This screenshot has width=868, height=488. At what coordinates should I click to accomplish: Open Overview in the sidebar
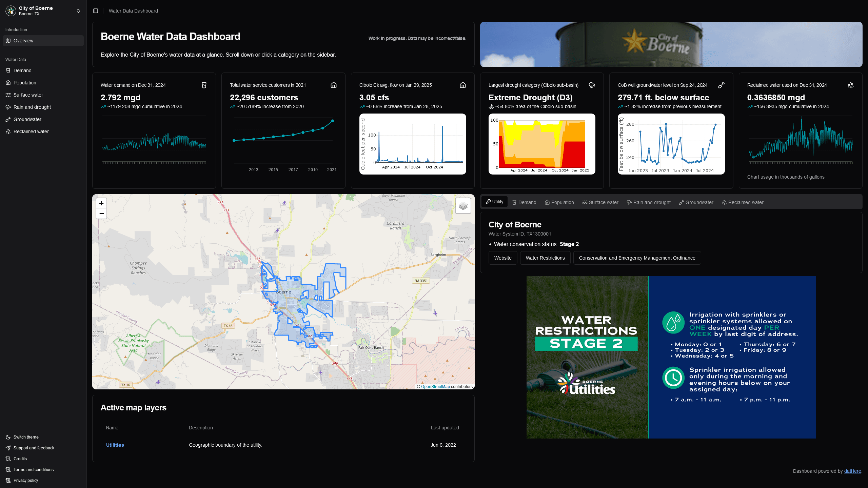(x=43, y=41)
